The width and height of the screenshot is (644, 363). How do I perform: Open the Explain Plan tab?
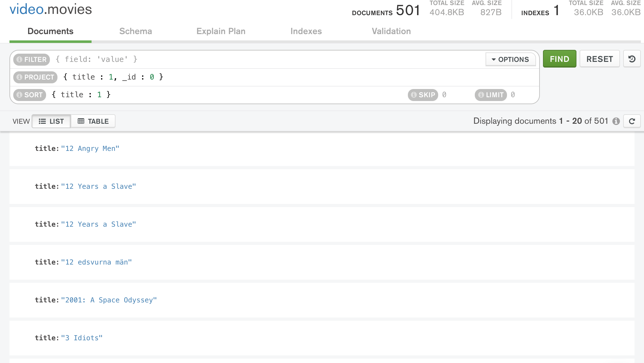pos(221,31)
